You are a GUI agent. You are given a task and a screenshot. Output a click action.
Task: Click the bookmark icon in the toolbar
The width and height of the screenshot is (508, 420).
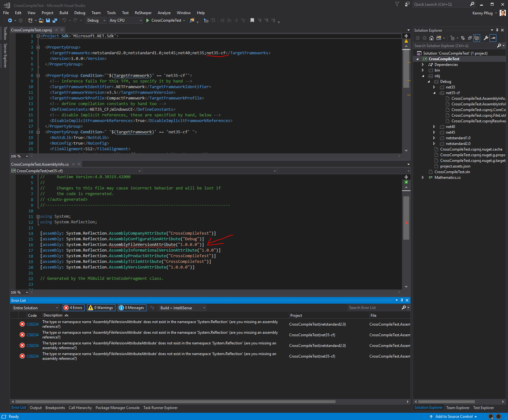coord(252,20)
